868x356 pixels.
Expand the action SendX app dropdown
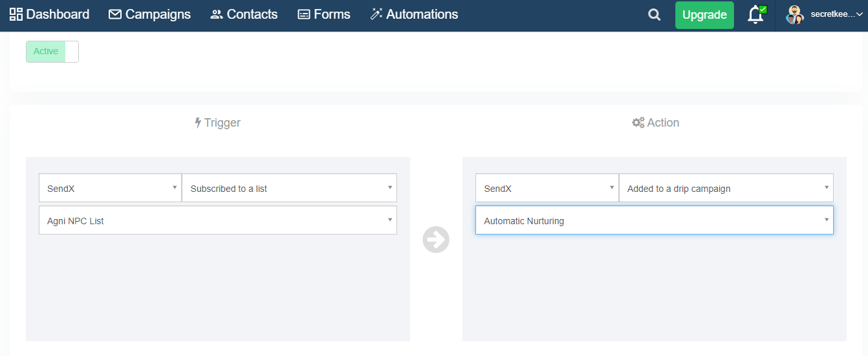click(547, 188)
